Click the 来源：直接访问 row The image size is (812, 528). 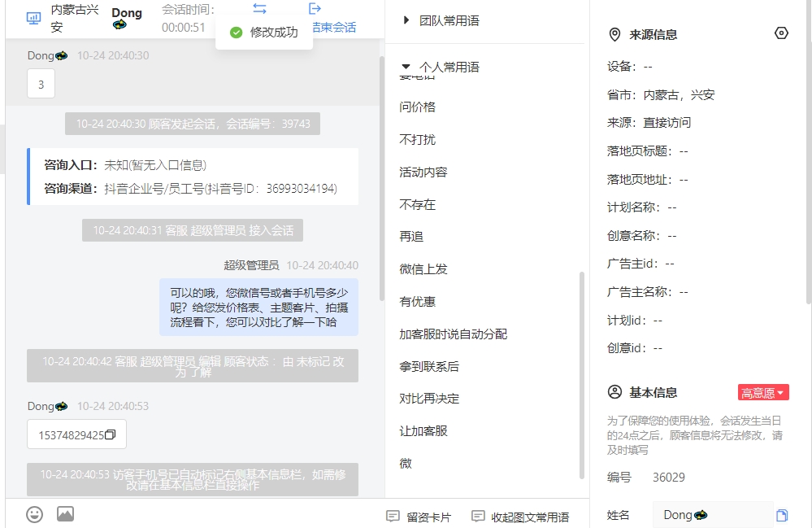649,123
